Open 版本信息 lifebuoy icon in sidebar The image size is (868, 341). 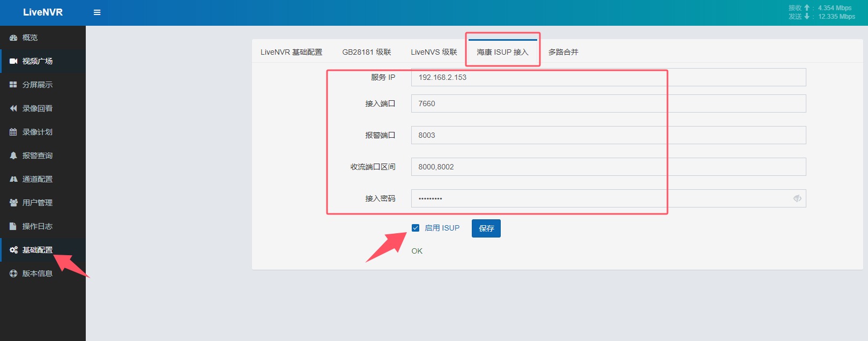click(13, 273)
